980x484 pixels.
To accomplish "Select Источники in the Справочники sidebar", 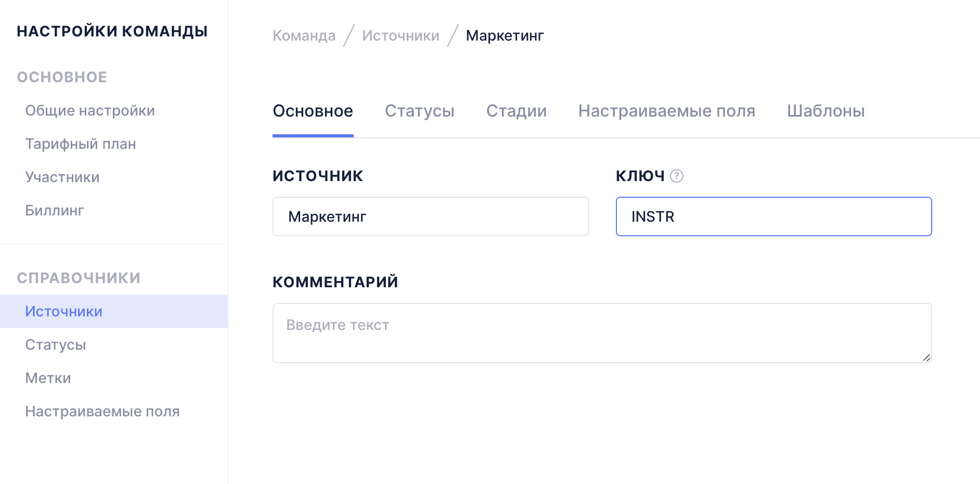I will coord(64,311).
